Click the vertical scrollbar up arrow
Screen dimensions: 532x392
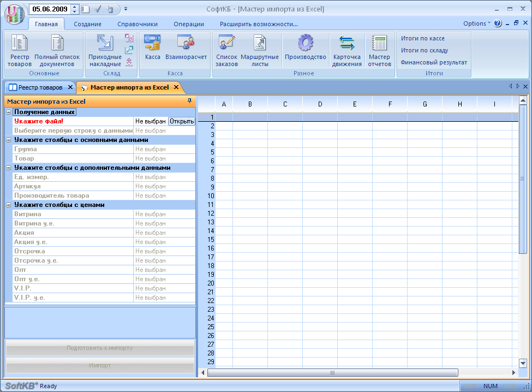click(523, 100)
